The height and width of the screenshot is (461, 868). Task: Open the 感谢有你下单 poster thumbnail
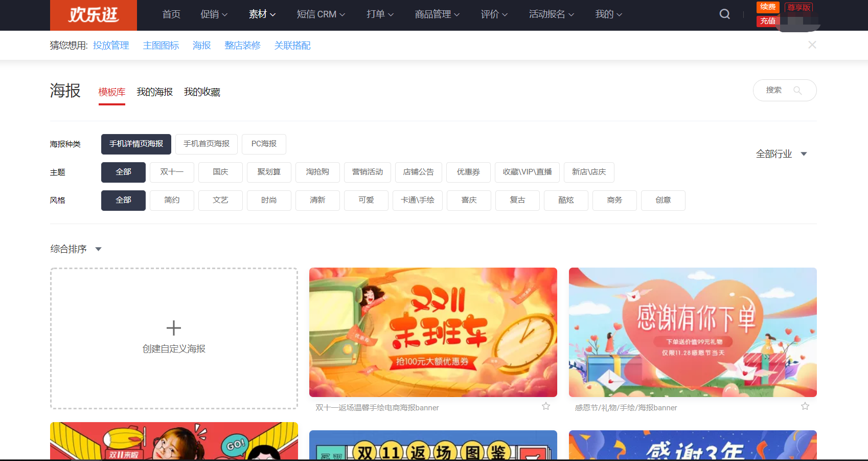pos(693,332)
